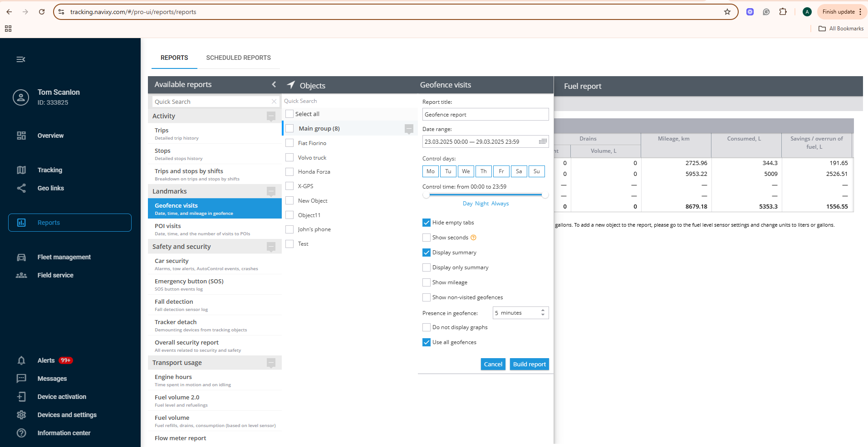Image resolution: width=868 pixels, height=447 pixels.
Task: Collapse the left navigation sidebar
Action: (x=20, y=59)
